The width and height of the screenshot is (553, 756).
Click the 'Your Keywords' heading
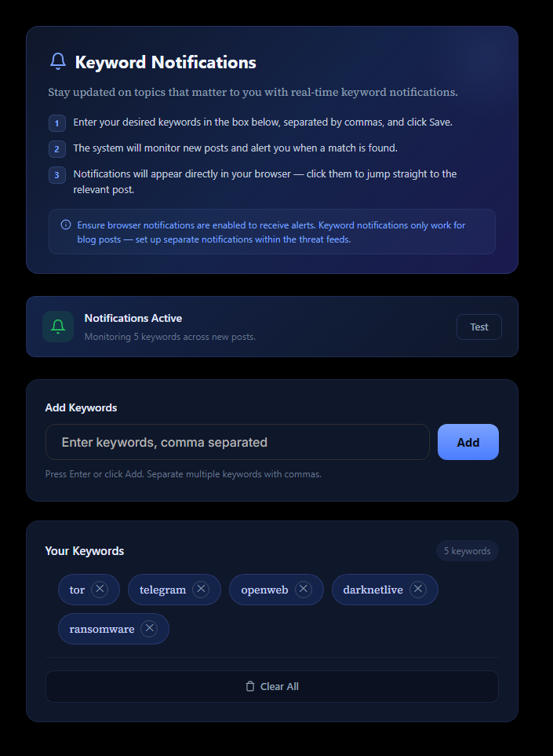click(85, 551)
